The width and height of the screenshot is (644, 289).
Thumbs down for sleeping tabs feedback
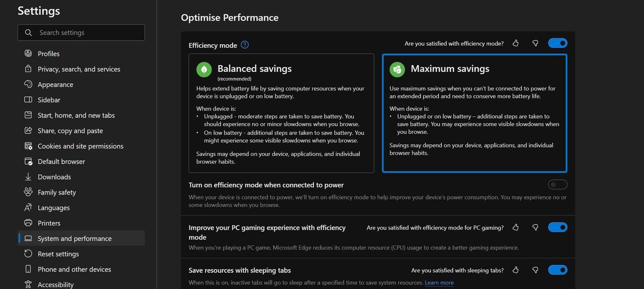535,270
